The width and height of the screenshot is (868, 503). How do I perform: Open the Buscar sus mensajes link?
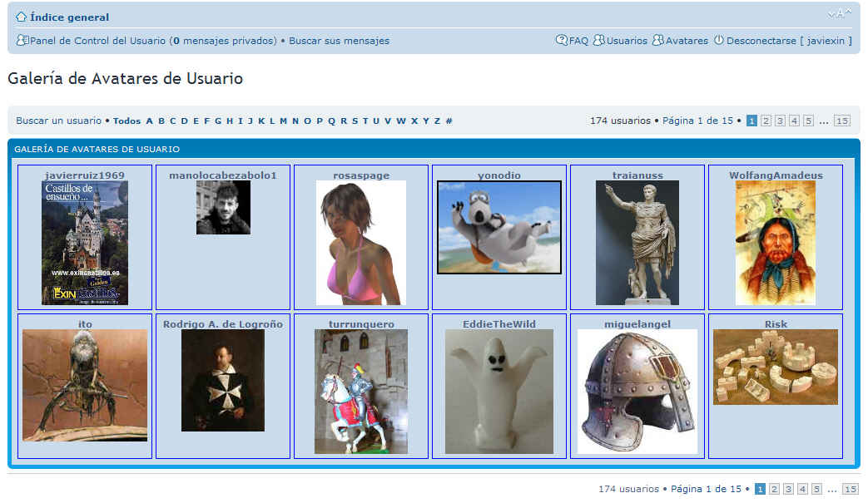[339, 41]
